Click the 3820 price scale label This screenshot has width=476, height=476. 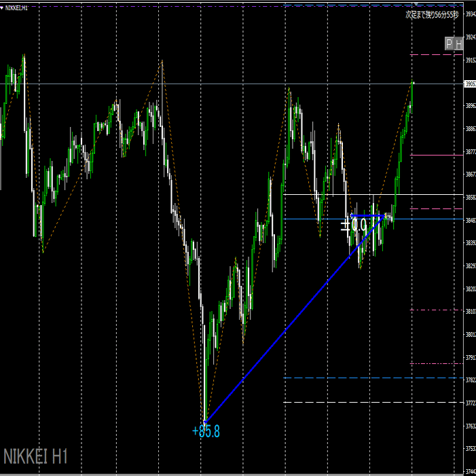click(x=471, y=289)
